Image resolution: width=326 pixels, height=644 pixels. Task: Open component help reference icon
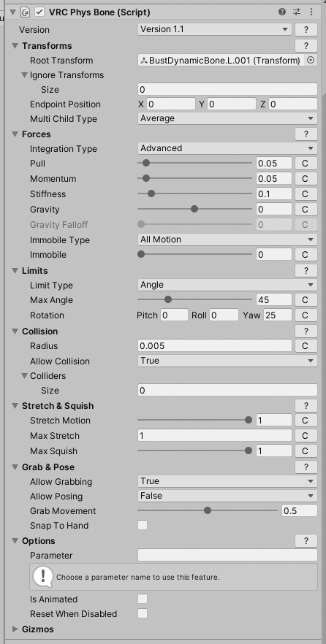pos(282,12)
